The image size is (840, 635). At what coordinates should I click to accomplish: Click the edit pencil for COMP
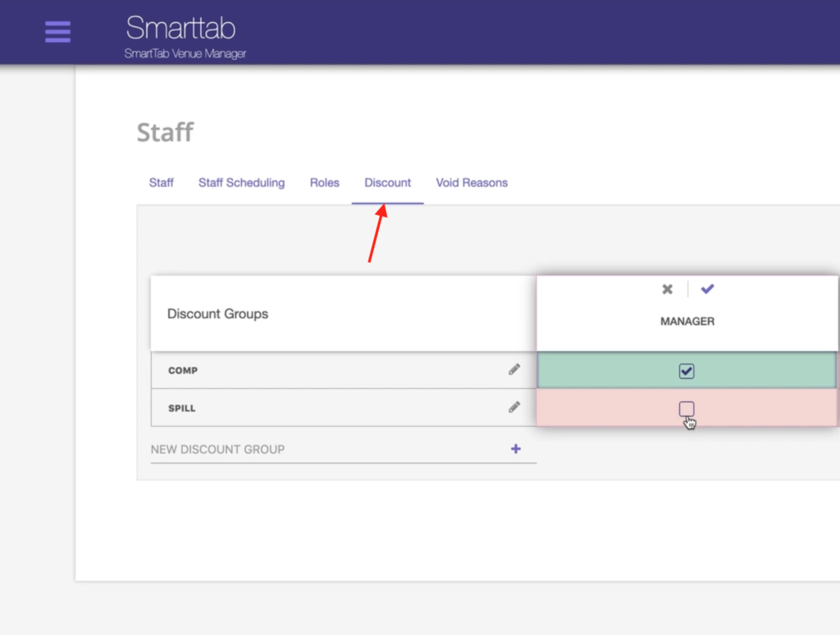click(x=514, y=369)
